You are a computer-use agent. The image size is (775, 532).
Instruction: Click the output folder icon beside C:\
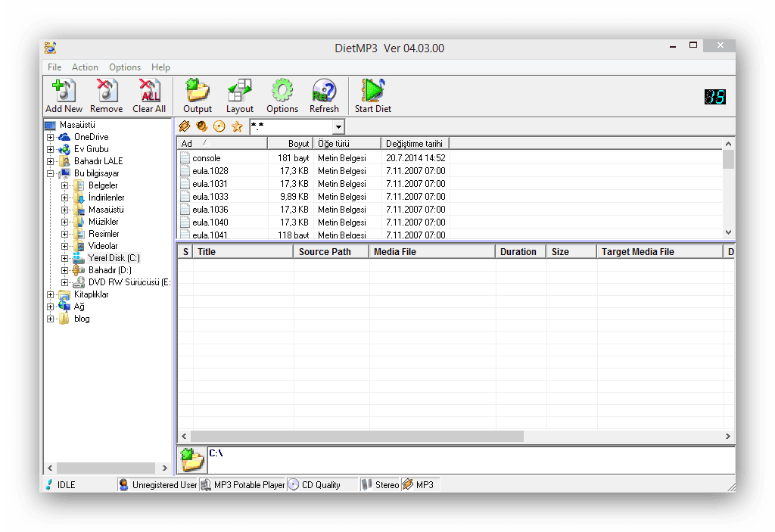click(x=192, y=460)
